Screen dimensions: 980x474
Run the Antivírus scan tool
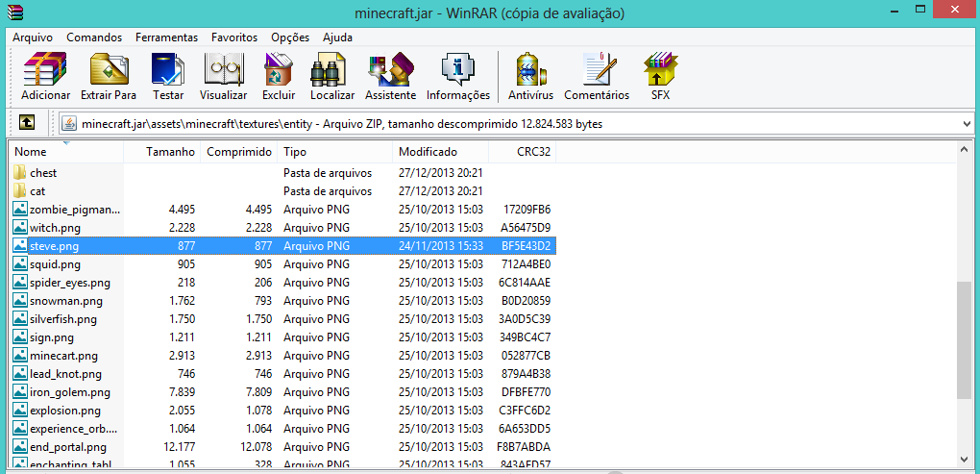[530, 76]
